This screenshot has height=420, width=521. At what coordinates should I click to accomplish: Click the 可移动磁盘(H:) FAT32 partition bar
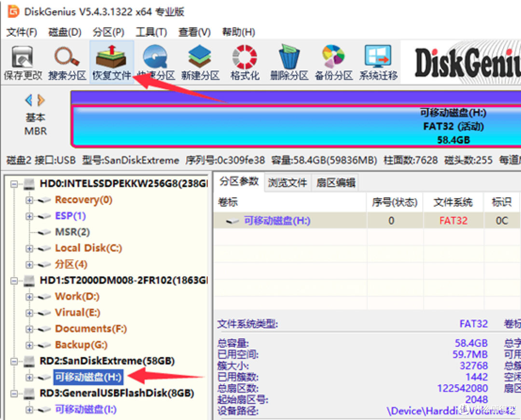(x=296, y=126)
